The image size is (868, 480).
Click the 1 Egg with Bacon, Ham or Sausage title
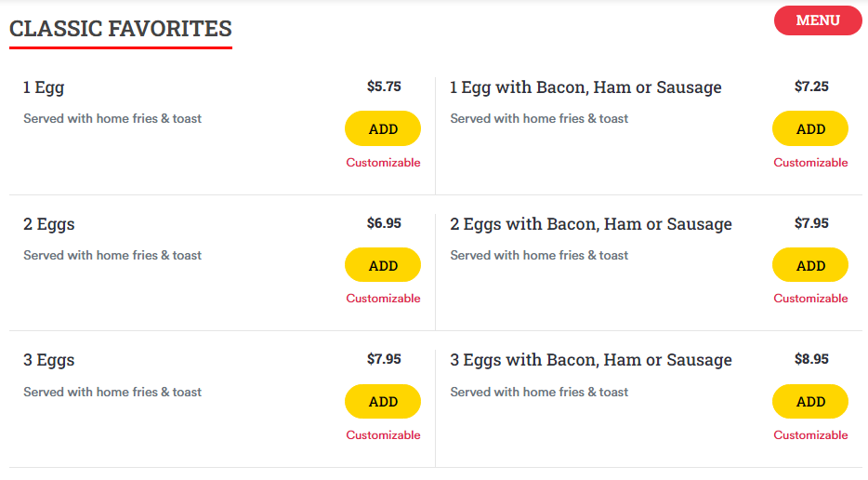coord(585,87)
